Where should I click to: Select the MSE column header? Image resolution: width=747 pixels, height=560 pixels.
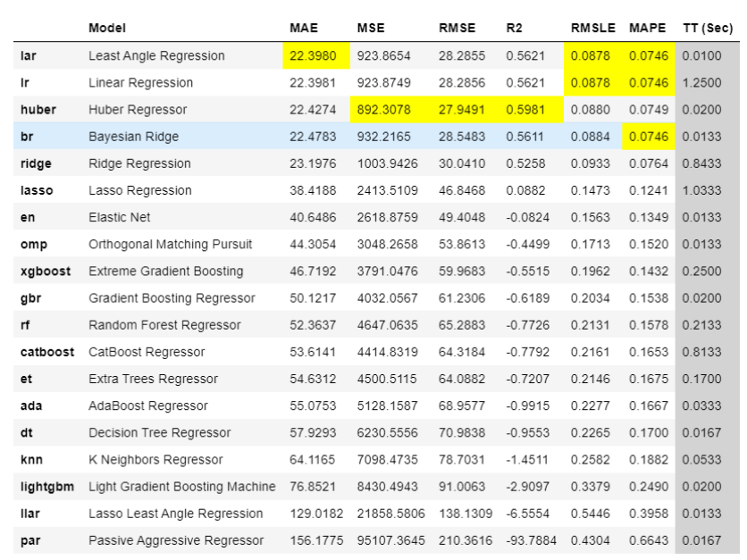(x=371, y=29)
